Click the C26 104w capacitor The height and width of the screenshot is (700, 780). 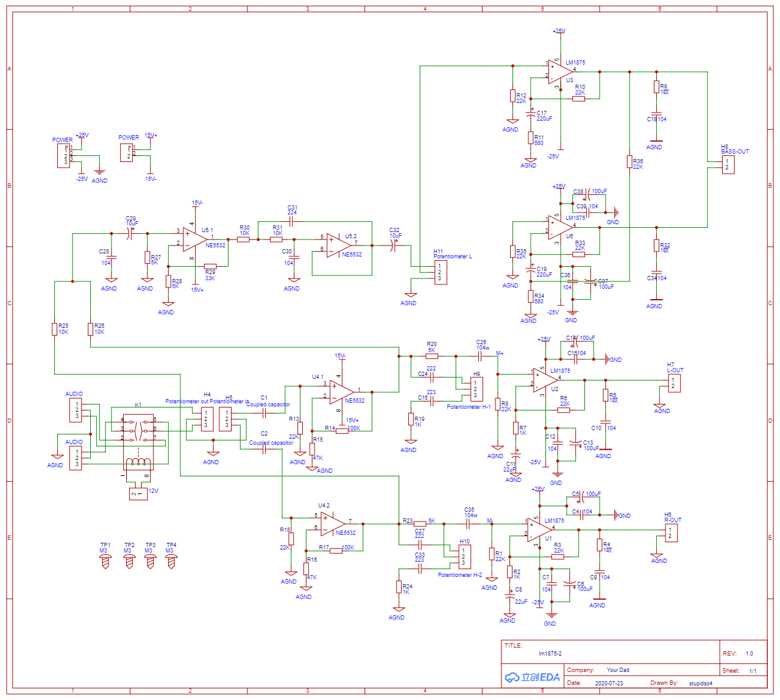coord(480,356)
